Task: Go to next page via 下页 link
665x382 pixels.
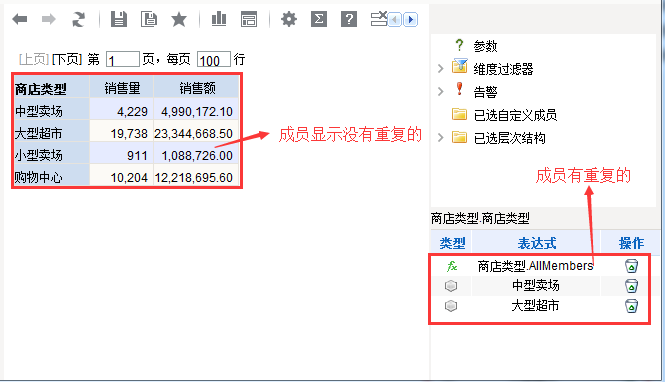Action: pyautogui.click(x=67, y=59)
